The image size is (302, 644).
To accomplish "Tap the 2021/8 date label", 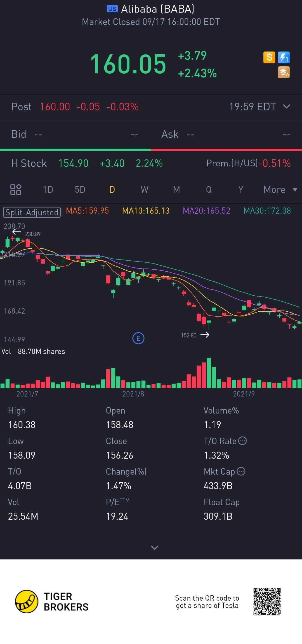I will (133, 394).
